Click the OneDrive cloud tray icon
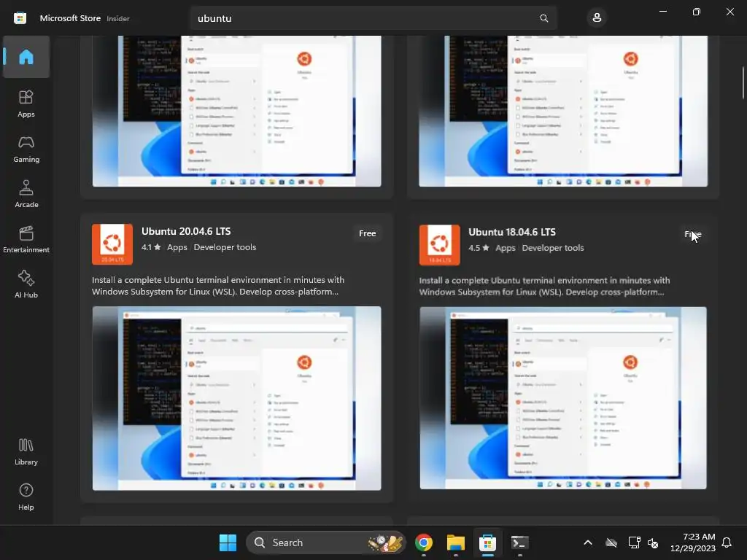The width and height of the screenshot is (747, 560). 611,542
